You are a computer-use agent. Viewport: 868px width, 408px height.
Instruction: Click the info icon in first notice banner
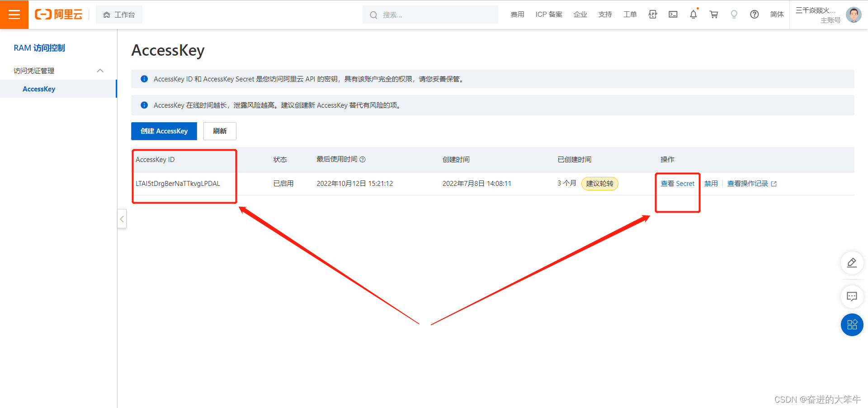[144, 79]
